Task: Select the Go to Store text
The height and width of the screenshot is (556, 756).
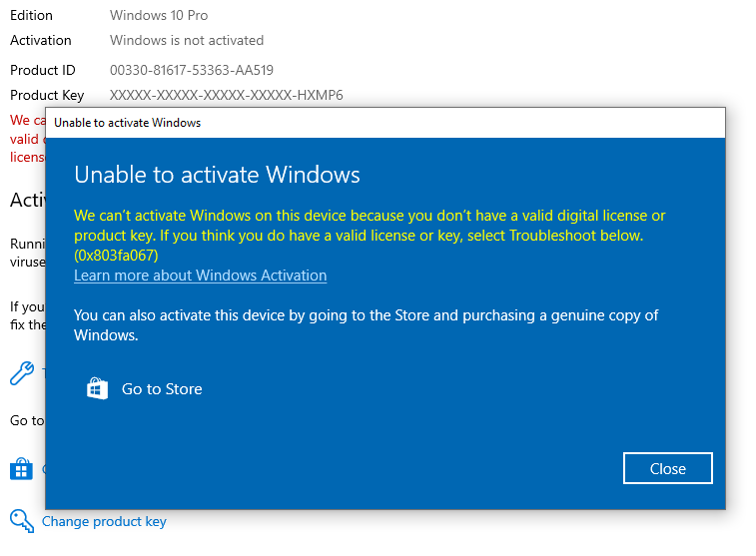Action: coord(162,389)
